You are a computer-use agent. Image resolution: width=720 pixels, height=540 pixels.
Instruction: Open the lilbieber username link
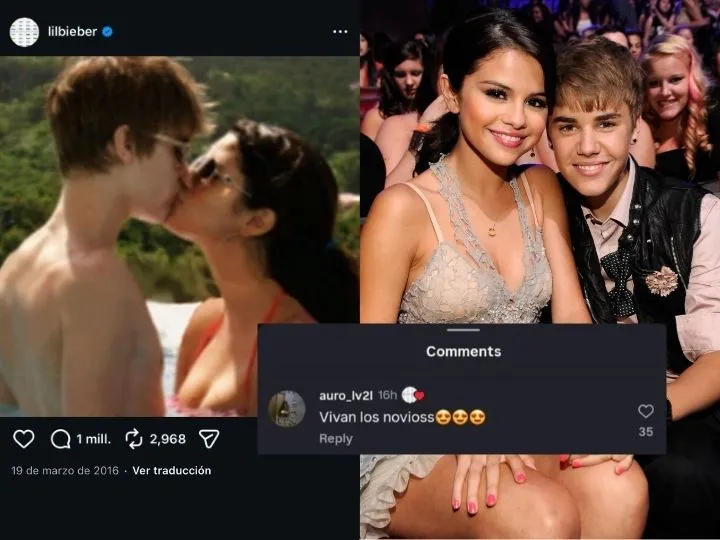(70, 31)
